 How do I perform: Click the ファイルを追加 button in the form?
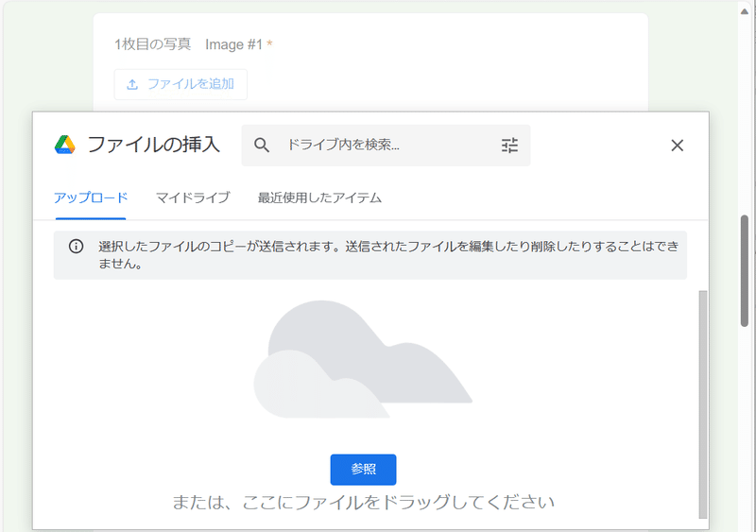click(x=180, y=84)
